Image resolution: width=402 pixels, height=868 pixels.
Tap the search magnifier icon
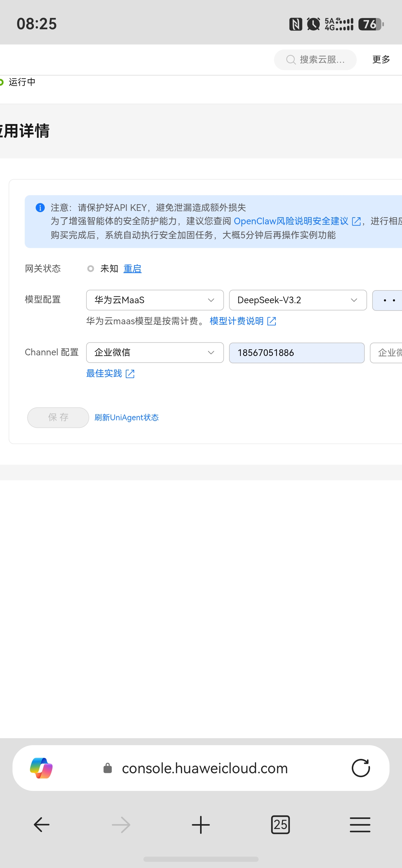click(291, 60)
